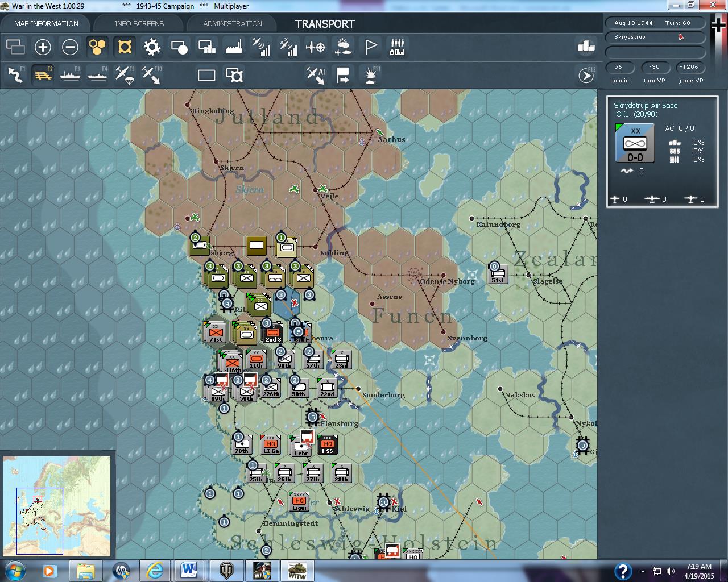Select move mode F1 icon

15,75
